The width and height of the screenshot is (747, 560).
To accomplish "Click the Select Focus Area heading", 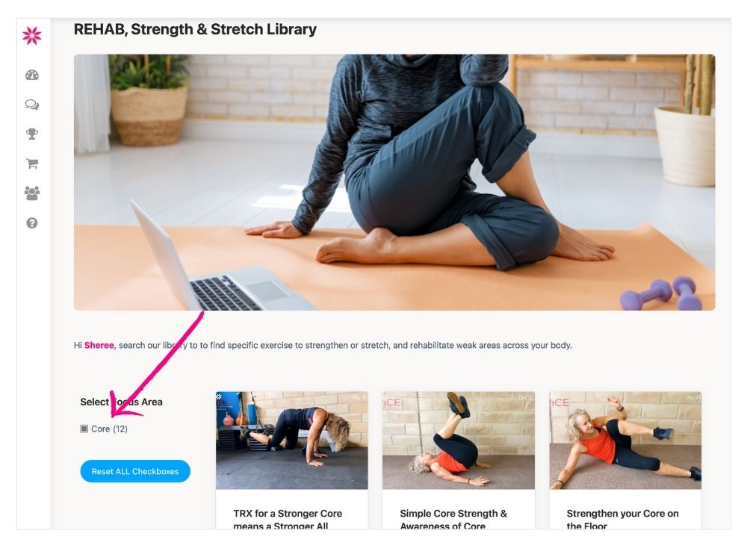I will 121,402.
